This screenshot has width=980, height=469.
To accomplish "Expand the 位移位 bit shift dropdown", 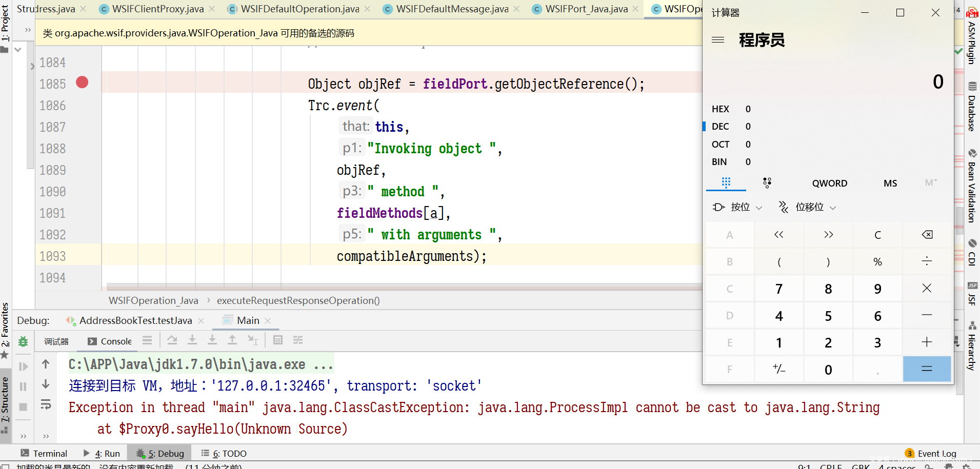I will pyautogui.click(x=808, y=207).
